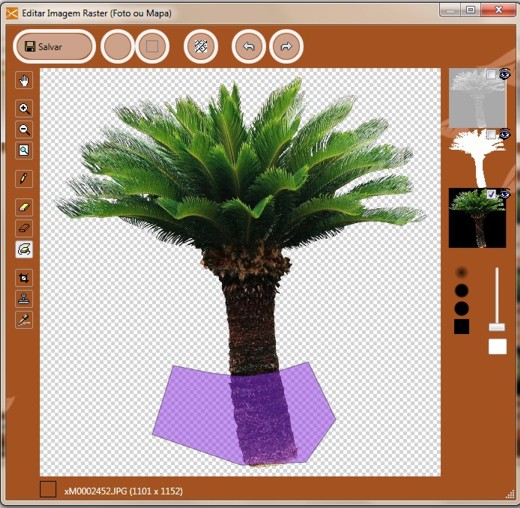Click the redo arrow button
The width and height of the screenshot is (520, 508).
[286, 46]
